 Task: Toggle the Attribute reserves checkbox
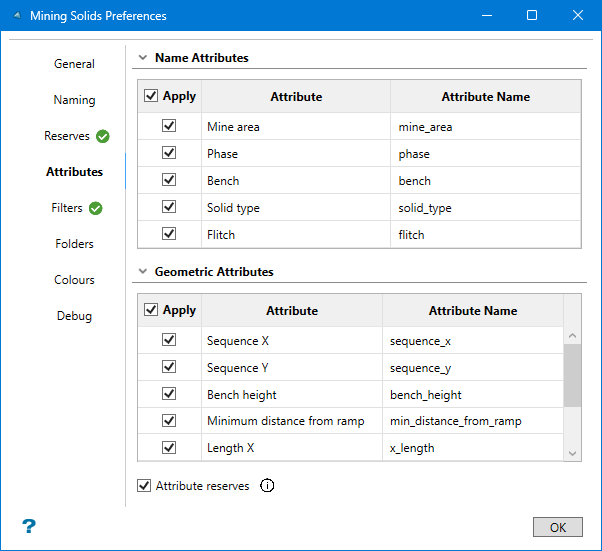(145, 486)
